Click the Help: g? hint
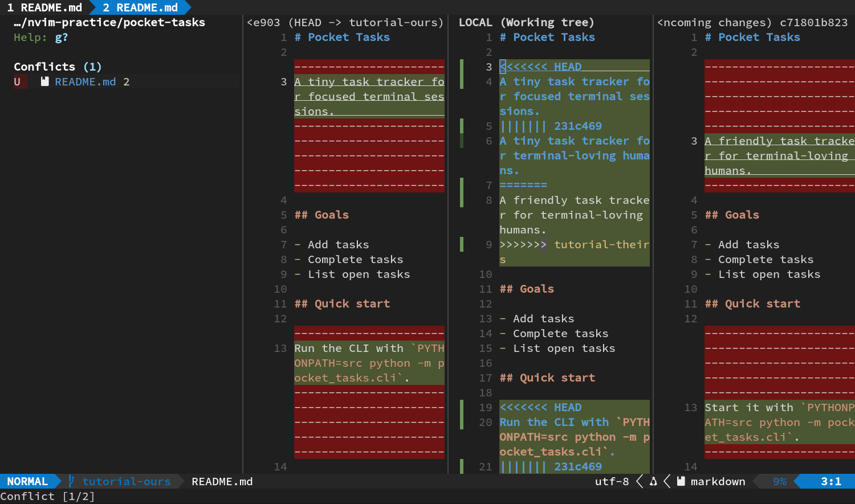The image size is (855, 504). coord(40,37)
